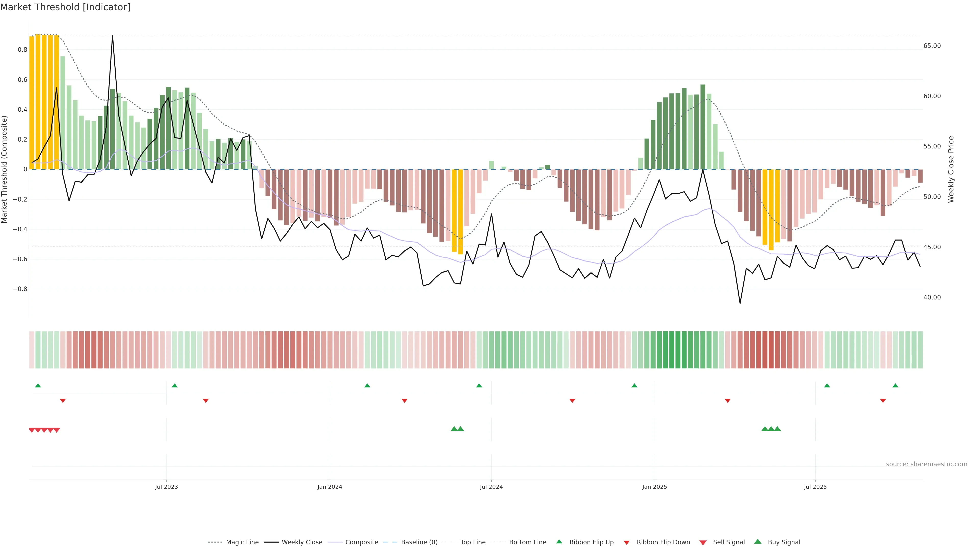Toggle the Composite series in the legend
Screen dimensions: 980x551
pos(361,542)
